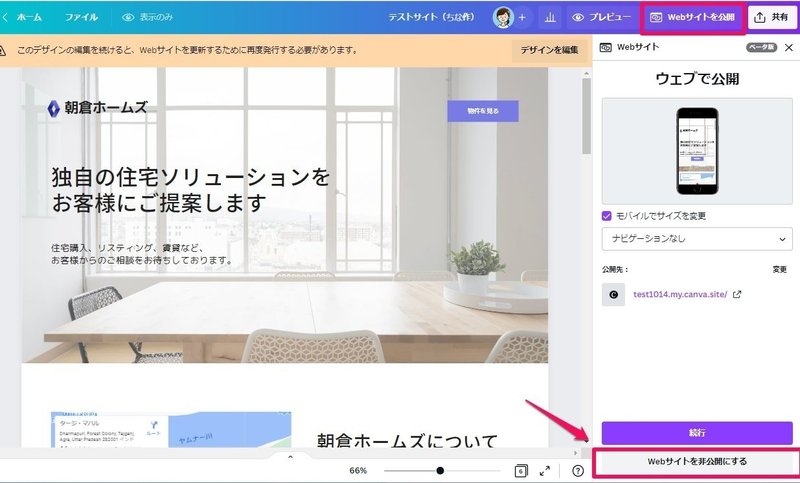Screen dimensions: 800x483
Task: Open the test1014.my.canva.site link
Action: tap(680, 294)
